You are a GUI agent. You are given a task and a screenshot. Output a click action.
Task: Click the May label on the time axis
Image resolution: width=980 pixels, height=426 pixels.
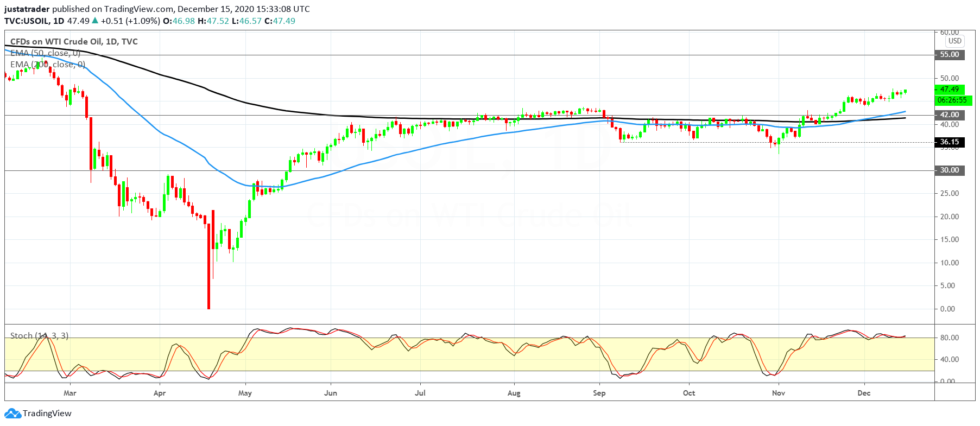[245, 393]
